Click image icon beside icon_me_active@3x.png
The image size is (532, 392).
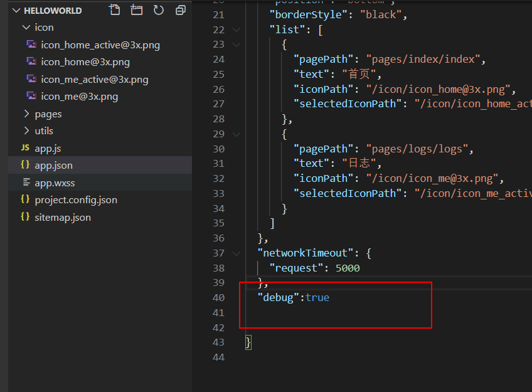coord(31,78)
